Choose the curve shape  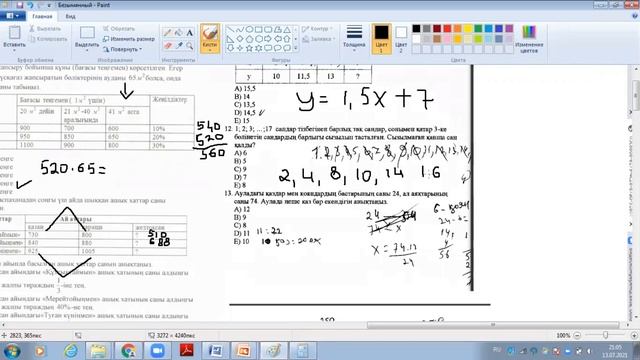[240, 29]
